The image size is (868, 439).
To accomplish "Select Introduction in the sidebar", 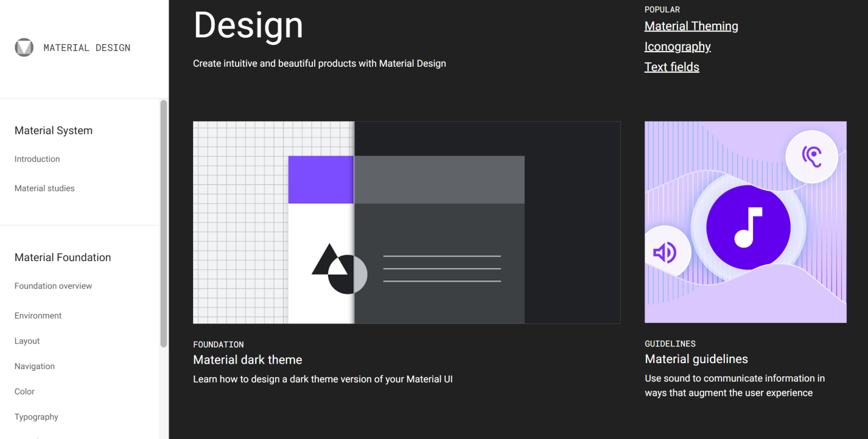I will (x=37, y=159).
